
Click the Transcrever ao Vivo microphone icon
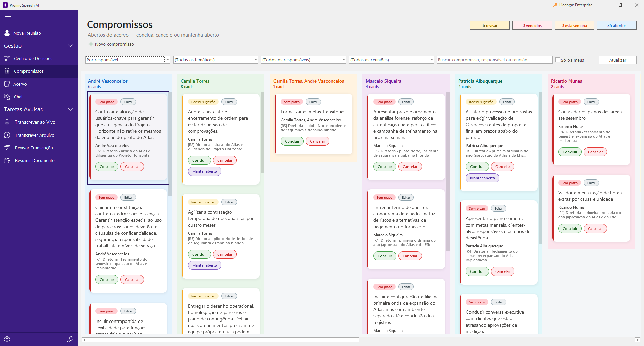pos(7,122)
